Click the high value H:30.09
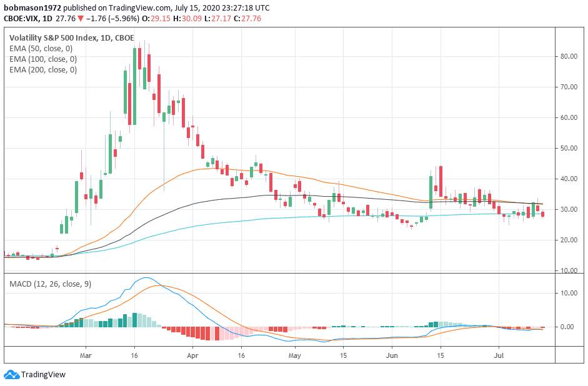Viewport: 588px width, 386px height. (x=187, y=18)
